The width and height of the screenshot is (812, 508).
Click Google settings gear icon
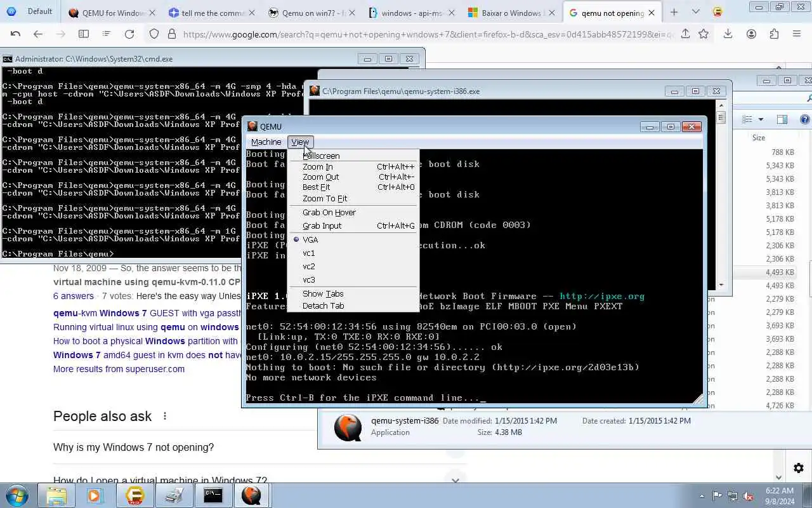tap(798, 469)
